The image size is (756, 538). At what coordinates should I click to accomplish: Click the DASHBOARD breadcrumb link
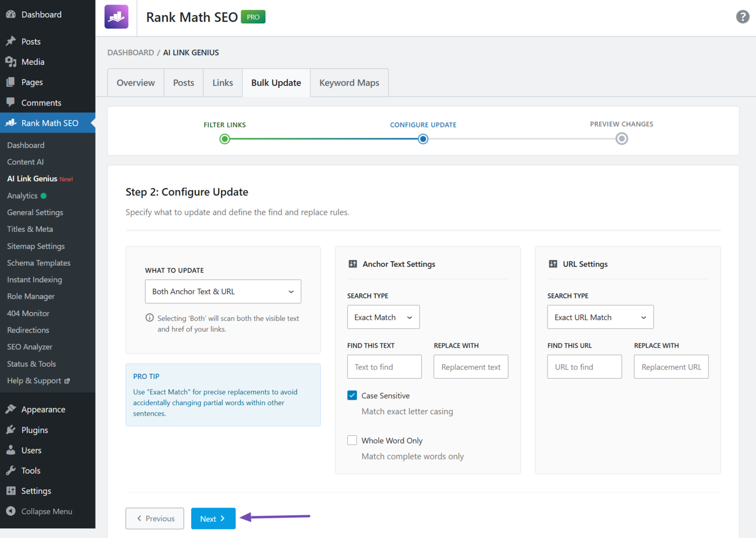pyautogui.click(x=131, y=52)
